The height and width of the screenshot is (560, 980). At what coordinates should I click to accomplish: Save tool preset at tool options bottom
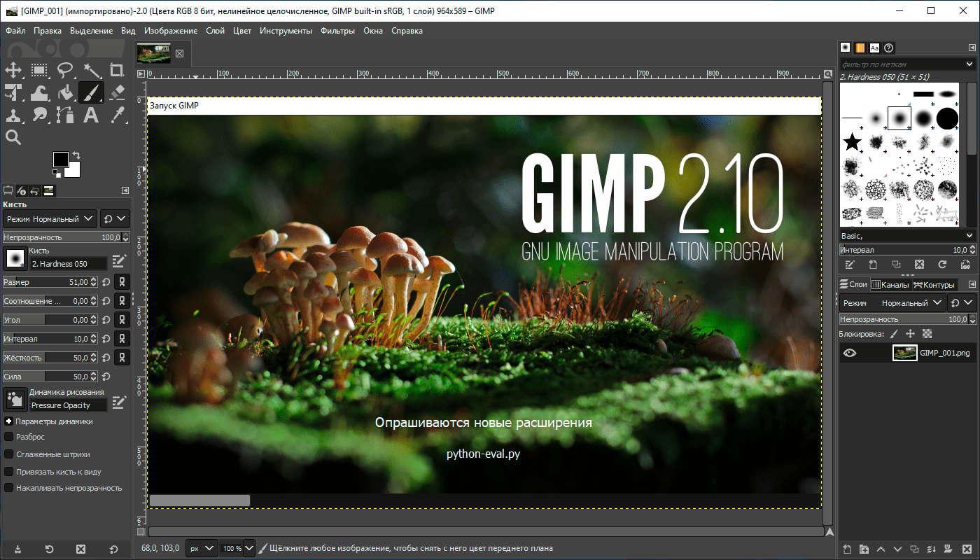[17, 549]
